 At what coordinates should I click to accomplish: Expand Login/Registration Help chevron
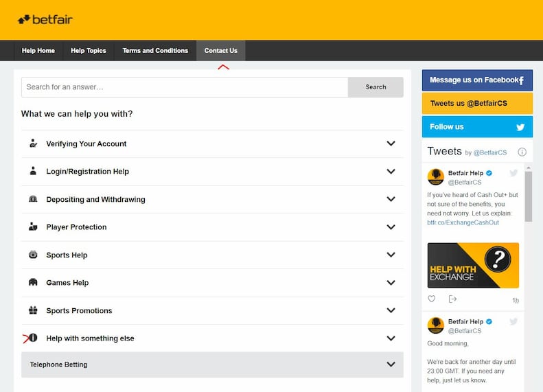point(391,172)
